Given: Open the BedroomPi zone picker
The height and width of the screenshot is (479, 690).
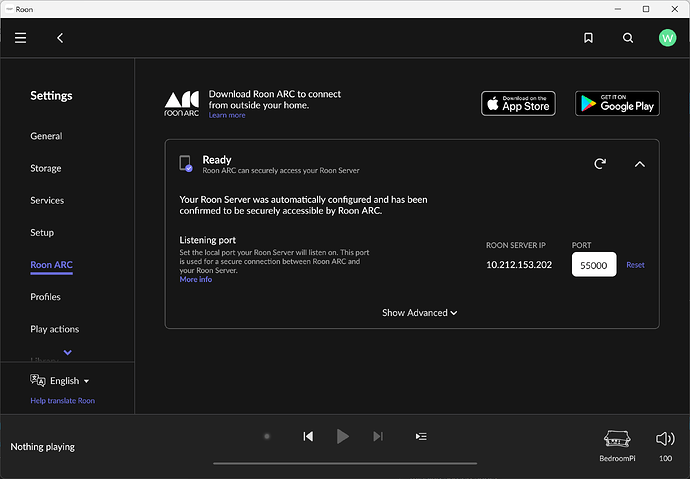Looking at the screenshot, I should pos(617,446).
